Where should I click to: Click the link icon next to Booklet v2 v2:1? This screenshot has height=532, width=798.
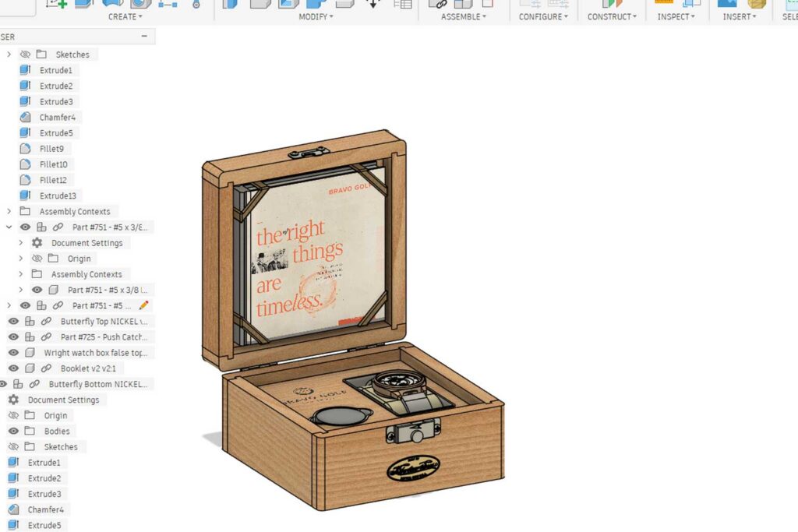[46, 368]
